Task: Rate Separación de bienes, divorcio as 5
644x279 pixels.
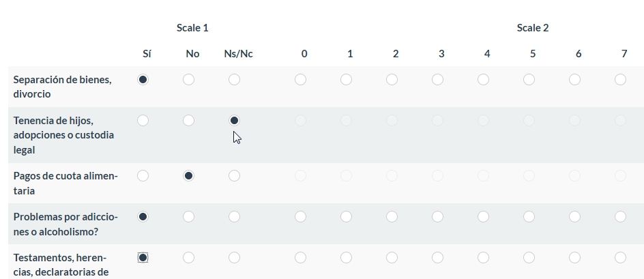Action: [529, 80]
